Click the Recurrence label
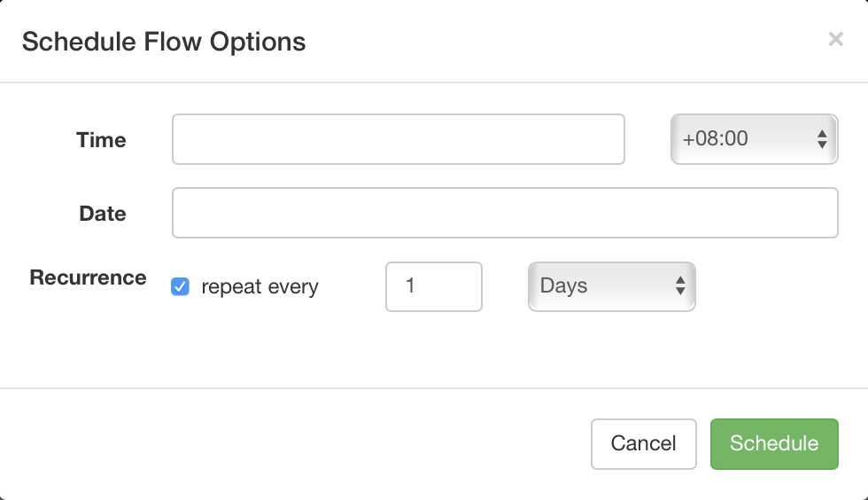Screen dimensions: 868x500 click(x=88, y=277)
